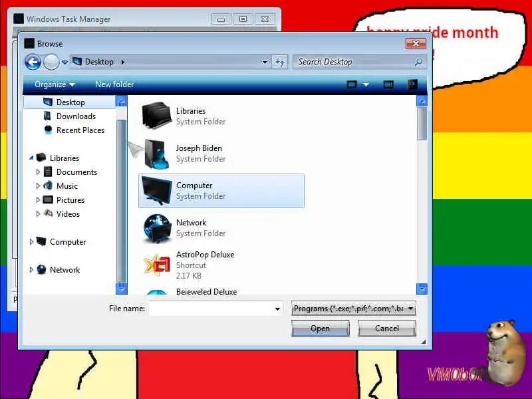Click the Cancel button
This screenshot has width=532, height=399.
click(387, 329)
